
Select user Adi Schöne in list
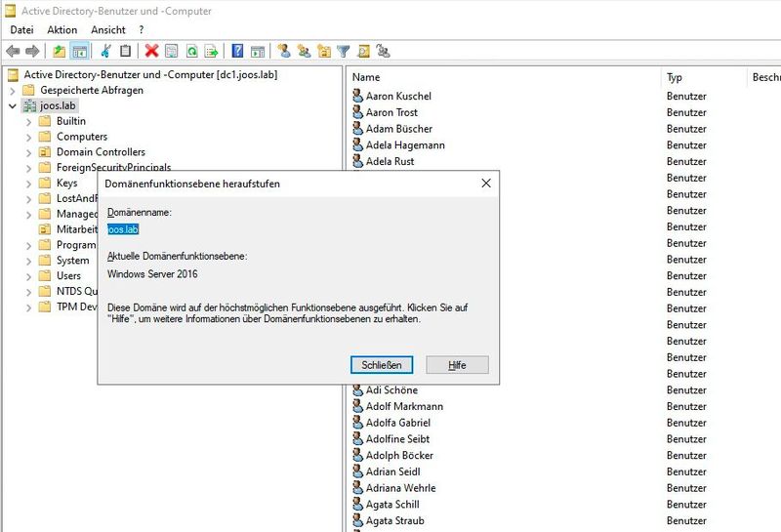391,390
